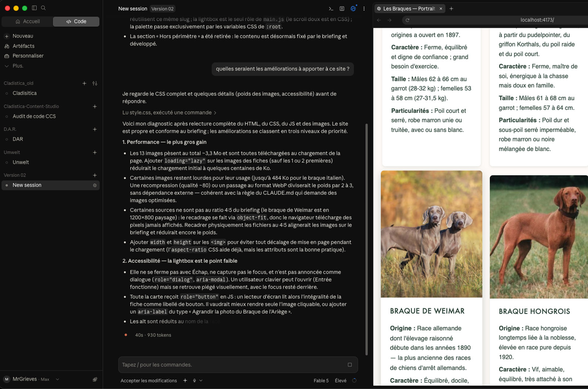Click the Cladistica-Content-Studio project heading
588x389 pixels.
point(31,107)
